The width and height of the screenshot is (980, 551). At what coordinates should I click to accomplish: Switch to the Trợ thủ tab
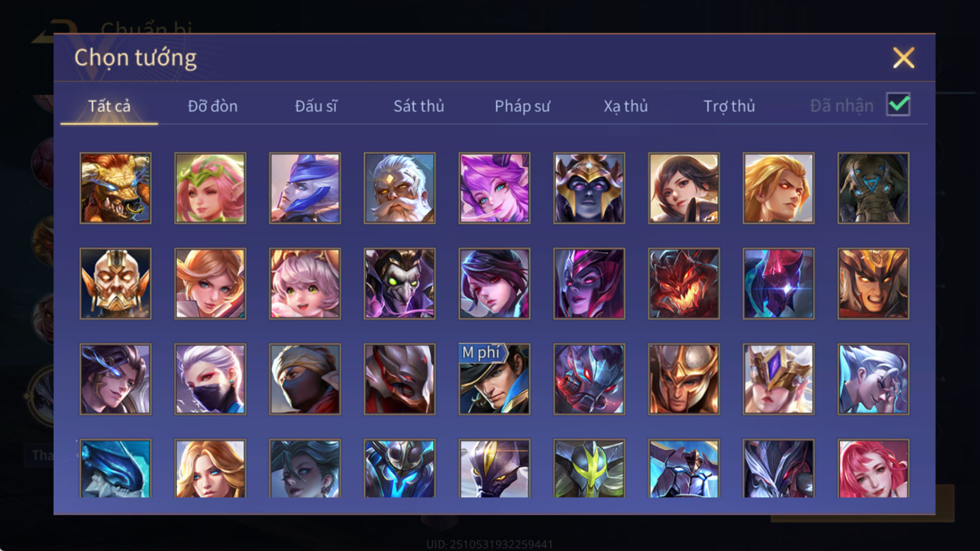click(x=729, y=106)
